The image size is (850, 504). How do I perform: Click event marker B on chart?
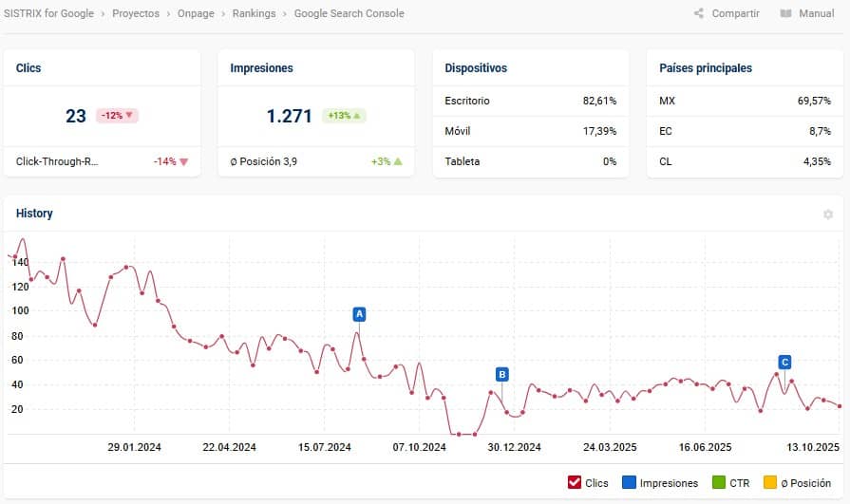(x=501, y=374)
